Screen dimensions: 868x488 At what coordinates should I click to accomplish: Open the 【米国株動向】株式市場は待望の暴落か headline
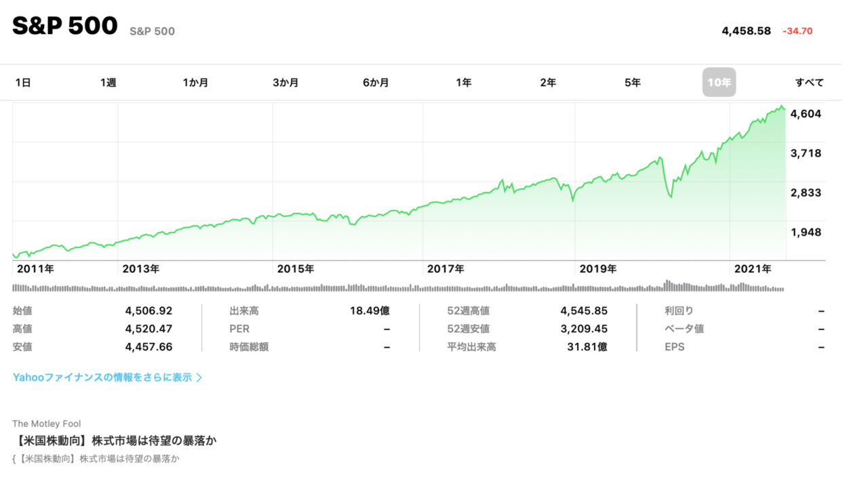coord(115,441)
